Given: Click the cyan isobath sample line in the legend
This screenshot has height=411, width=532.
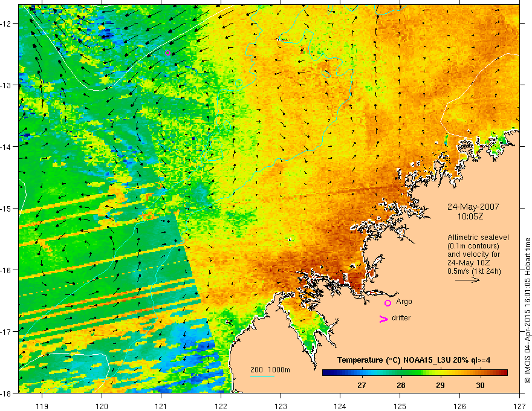Looking at the screenshot, I should pyautogui.click(x=262, y=376).
